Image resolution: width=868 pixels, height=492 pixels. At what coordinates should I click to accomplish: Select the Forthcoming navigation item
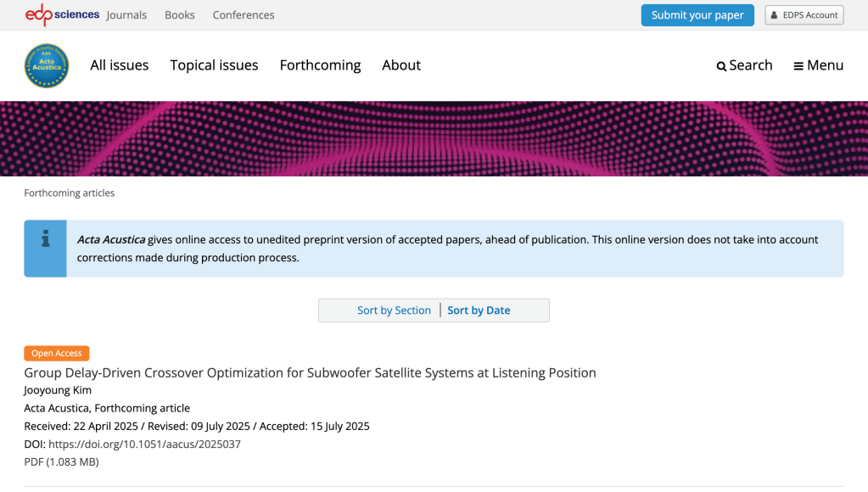[x=320, y=65]
